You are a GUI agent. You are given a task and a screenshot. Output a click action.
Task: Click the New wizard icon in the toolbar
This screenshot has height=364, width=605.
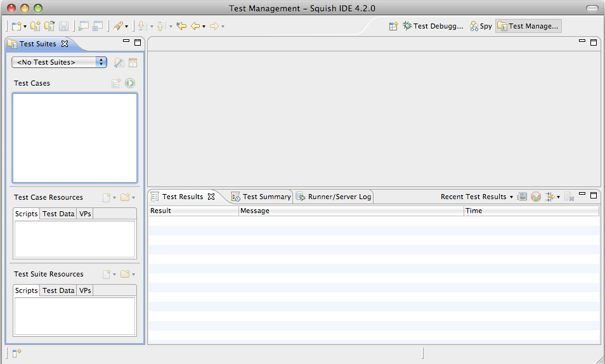(x=16, y=26)
